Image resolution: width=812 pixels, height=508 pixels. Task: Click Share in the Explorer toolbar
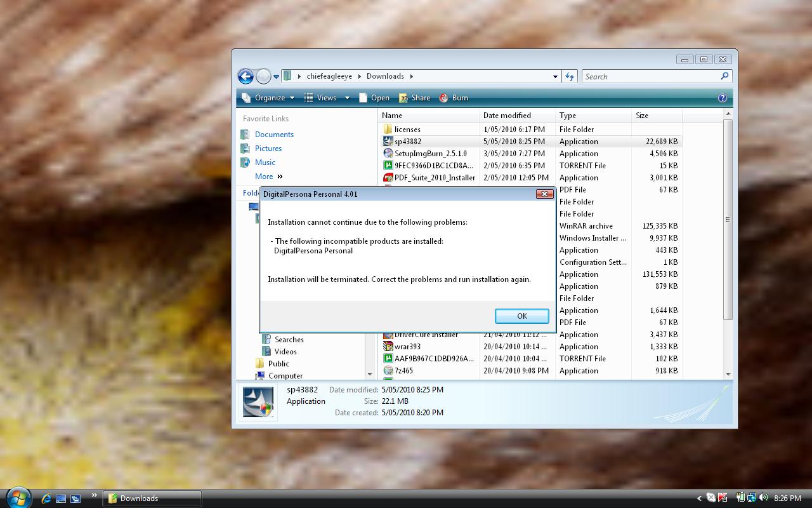[x=414, y=98]
